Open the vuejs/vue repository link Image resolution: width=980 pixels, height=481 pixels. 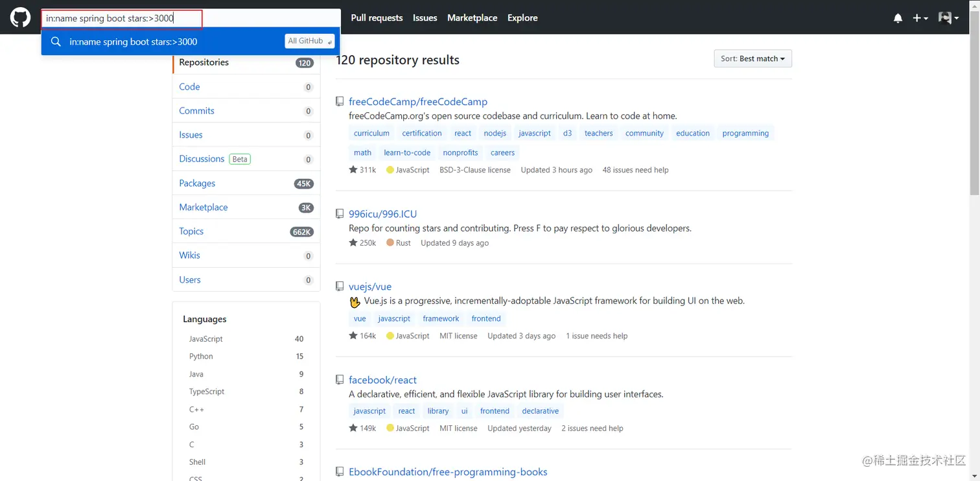coord(370,287)
